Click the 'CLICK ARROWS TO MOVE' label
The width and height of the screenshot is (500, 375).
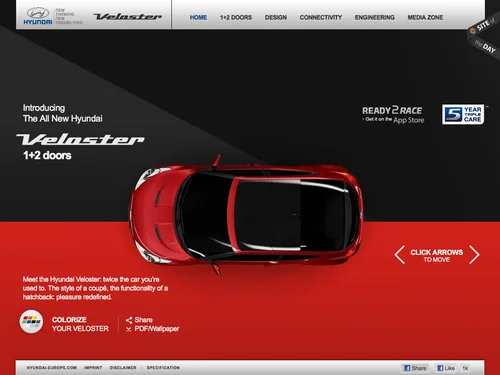[437, 256]
